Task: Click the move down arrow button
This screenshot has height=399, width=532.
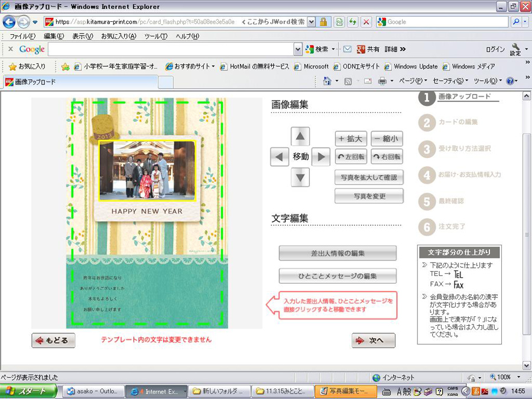Action: 300,177
